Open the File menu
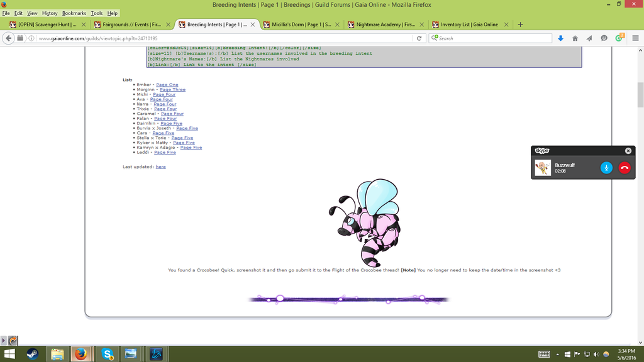 pos(6,13)
